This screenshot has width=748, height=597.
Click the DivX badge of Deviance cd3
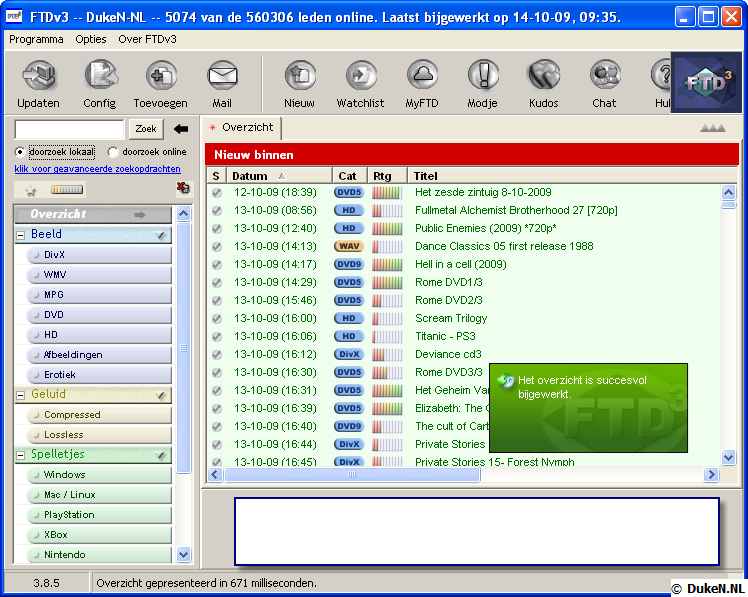[x=349, y=354]
